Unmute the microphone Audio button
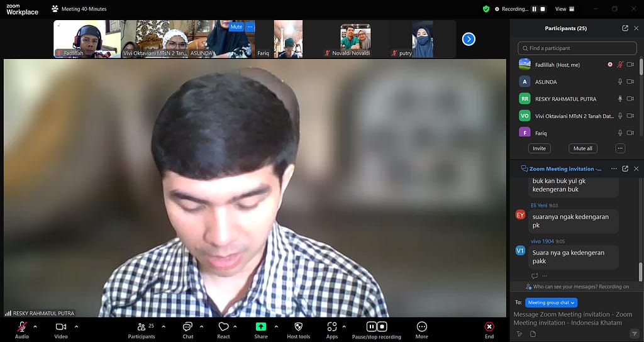The width and height of the screenshot is (644, 342). point(22,327)
